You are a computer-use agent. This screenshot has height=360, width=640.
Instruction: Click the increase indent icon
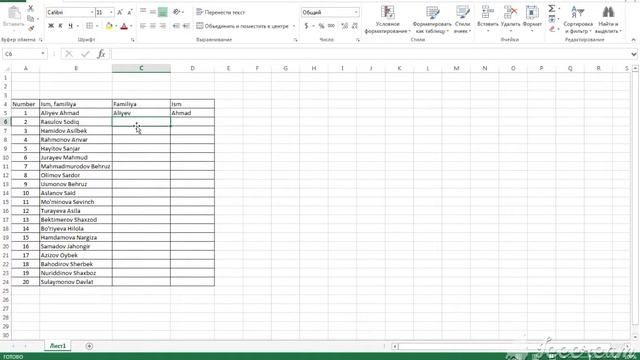coord(186,26)
